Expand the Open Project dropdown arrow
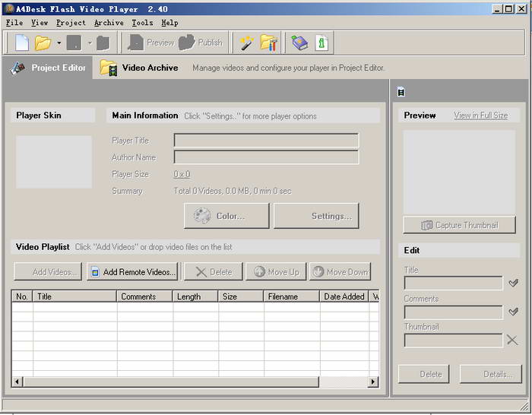The image size is (532, 415). [59, 43]
